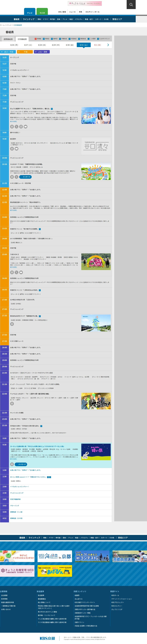The width and height of the screenshot is (147, 644).
Task: Open 京都マラソン footer link
Action: tap(79, 622)
